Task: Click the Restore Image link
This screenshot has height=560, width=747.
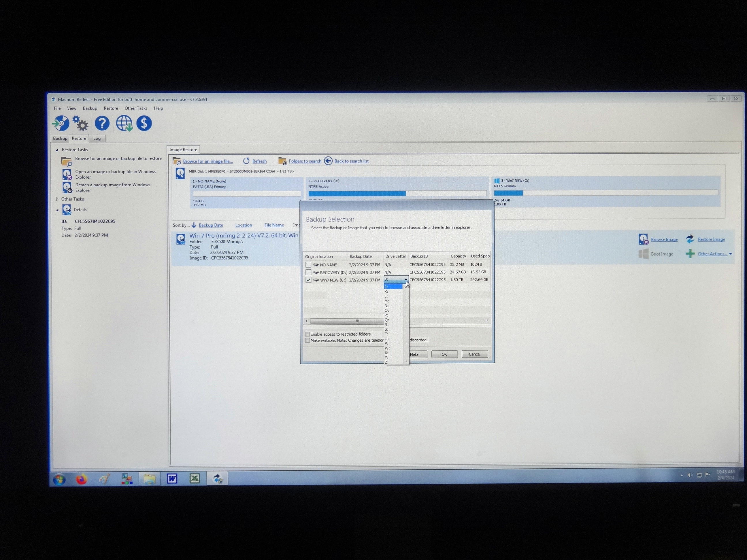Action: pos(711,239)
